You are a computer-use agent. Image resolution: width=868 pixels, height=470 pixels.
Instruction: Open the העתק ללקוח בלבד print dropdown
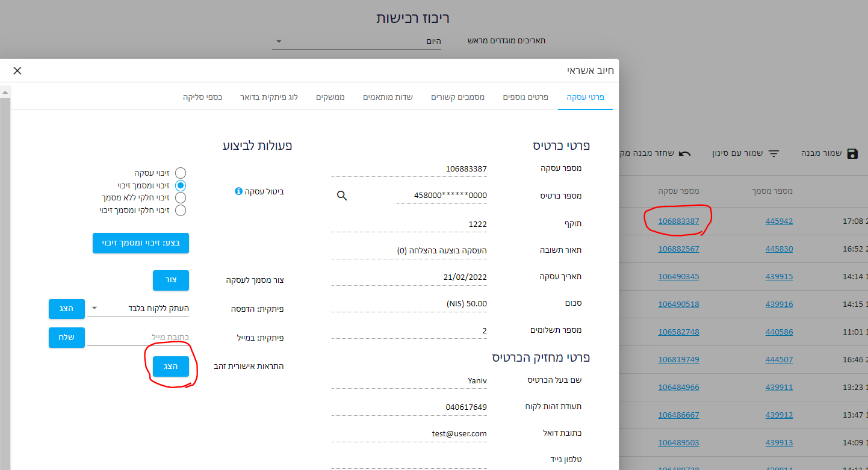[138, 308]
